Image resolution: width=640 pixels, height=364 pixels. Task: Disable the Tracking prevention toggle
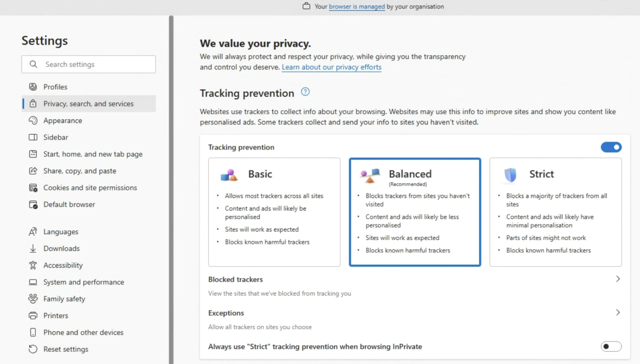pos(611,147)
